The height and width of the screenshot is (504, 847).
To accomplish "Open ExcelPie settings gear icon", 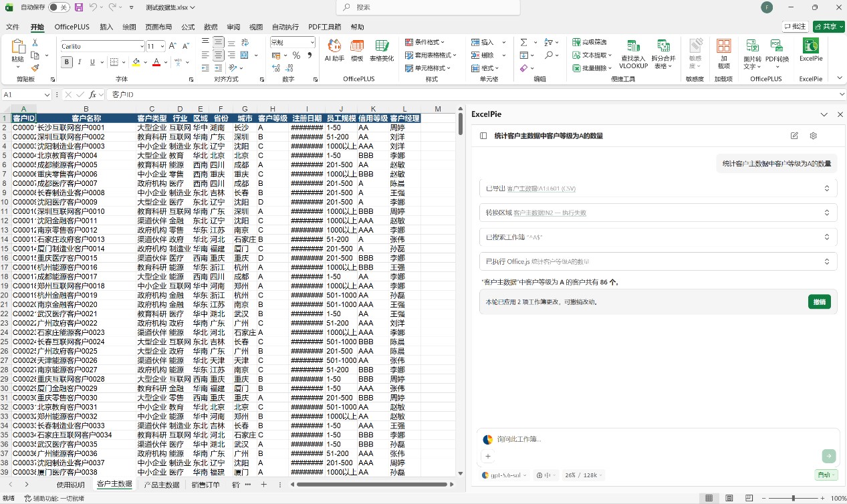I will 814,136.
